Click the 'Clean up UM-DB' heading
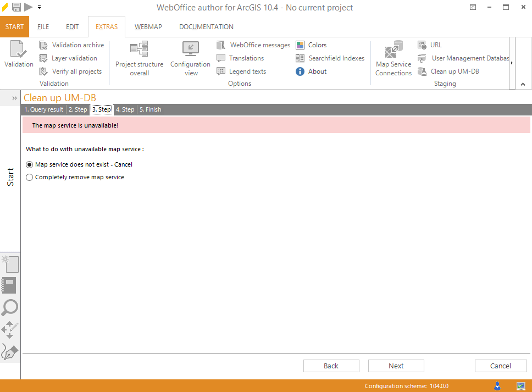The image size is (532, 392). click(60, 98)
